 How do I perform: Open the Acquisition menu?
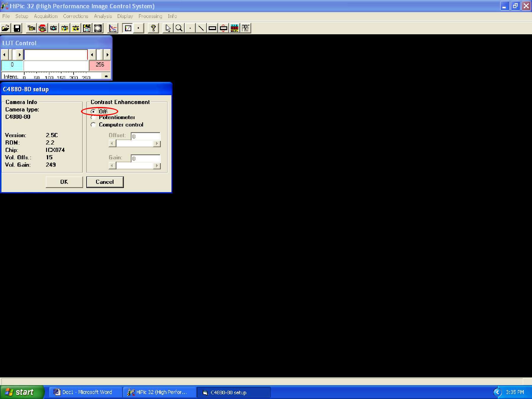coord(46,16)
